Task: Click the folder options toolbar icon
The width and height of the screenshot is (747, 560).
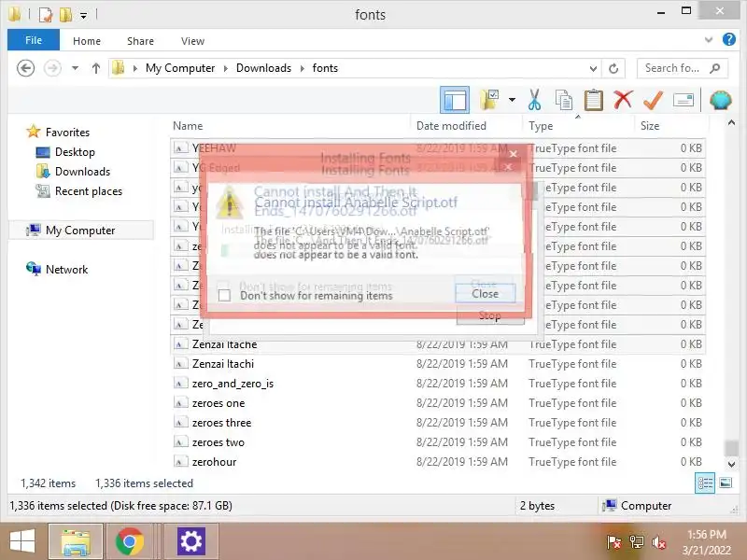Action: pos(489,100)
